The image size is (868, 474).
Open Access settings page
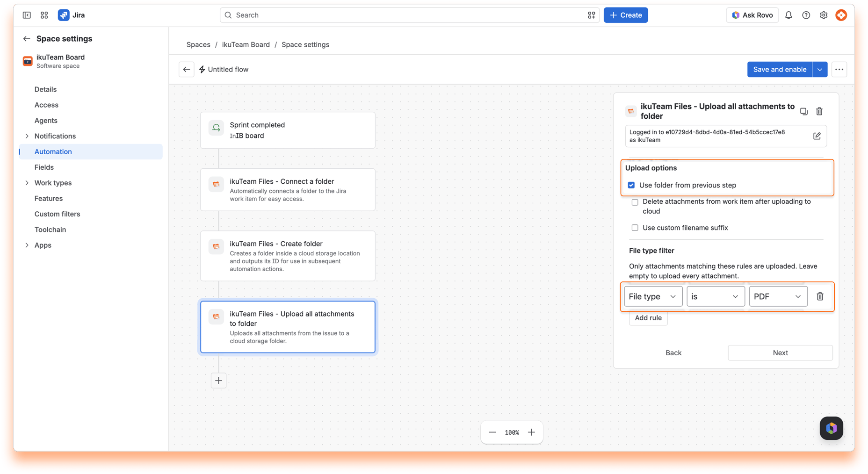(x=46, y=105)
